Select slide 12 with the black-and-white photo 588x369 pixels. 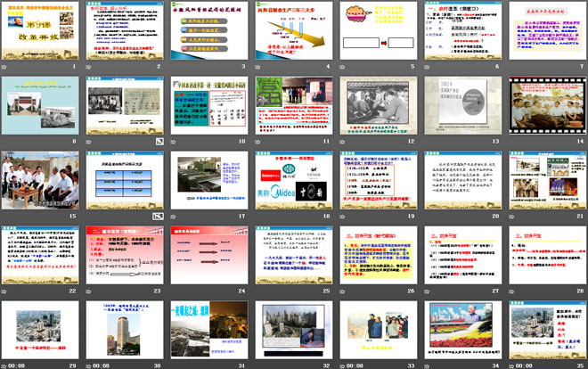pyautogui.click(x=376, y=104)
